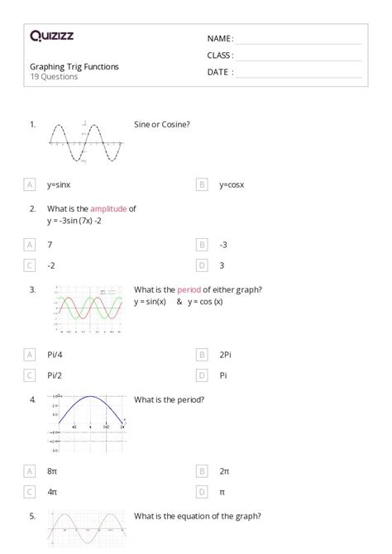Image resolution: width=392 pixels, height=554 pixels.
Task: Select the 8π answer box
Action: 30,471
